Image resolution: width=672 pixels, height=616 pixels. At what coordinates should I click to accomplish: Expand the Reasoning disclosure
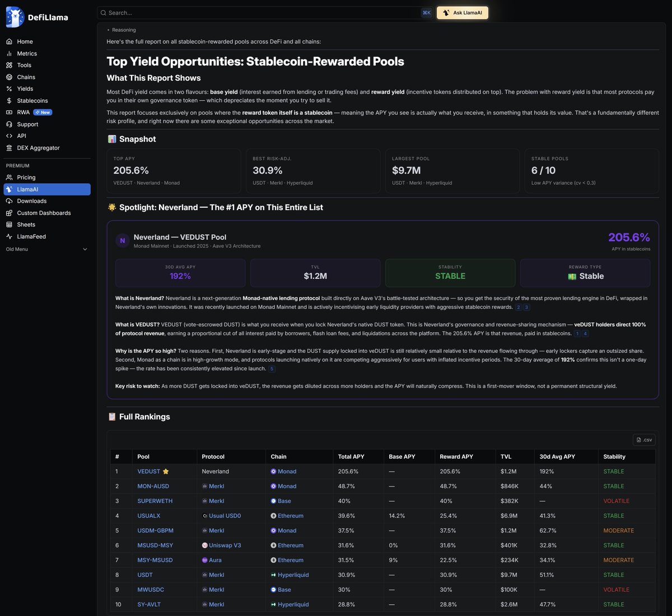[x=122, y=30]
